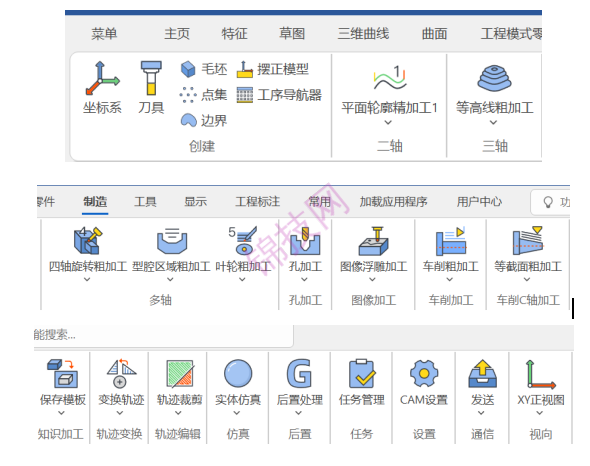
Task: Expand the 孔加工 dropdown chevron
Action: [304, 279]
